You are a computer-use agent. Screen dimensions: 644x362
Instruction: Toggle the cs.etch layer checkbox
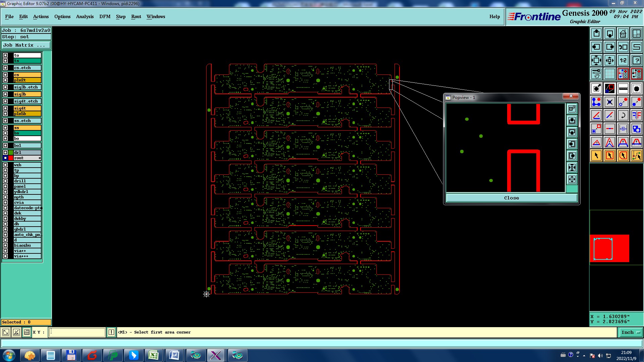(x=5, y=68)
